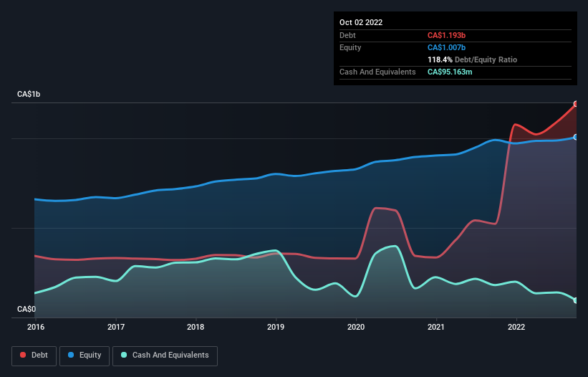This screenshot has height=377, width=588.
Task: Click the teal Cash And Equivalents legend dot
Action: click(x=124, y=355)
